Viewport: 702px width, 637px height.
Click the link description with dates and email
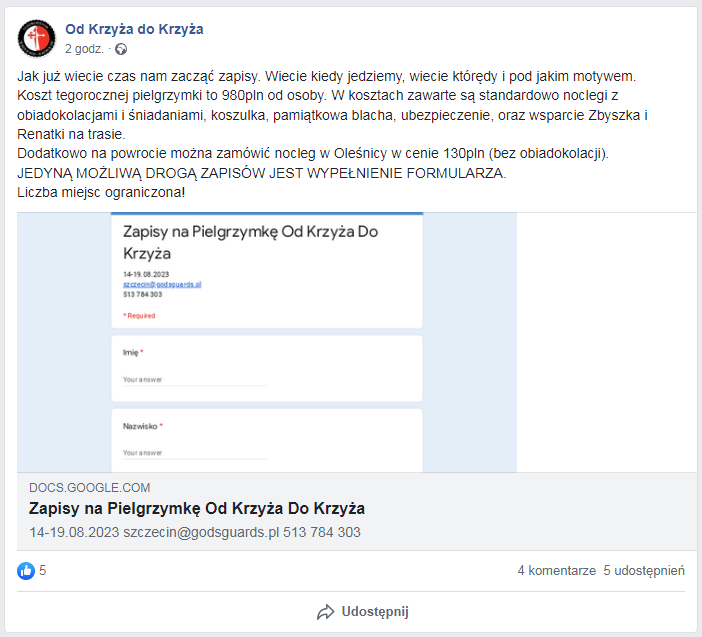195,532
